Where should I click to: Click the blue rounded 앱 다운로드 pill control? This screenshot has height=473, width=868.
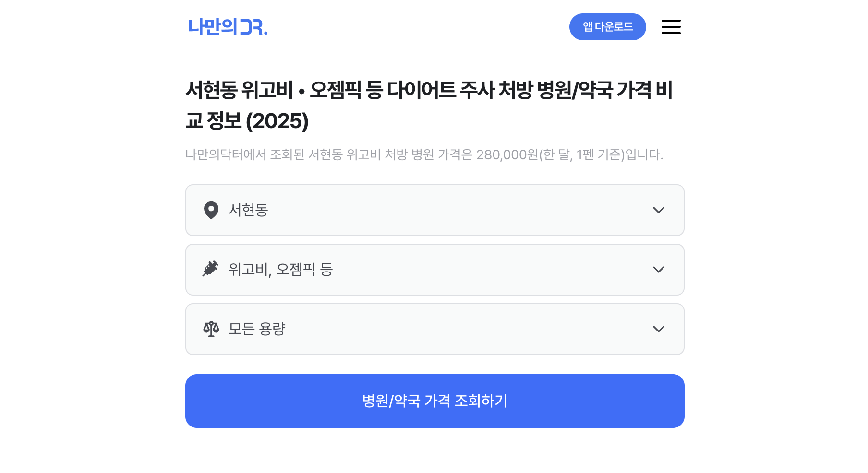pos(607,27)
